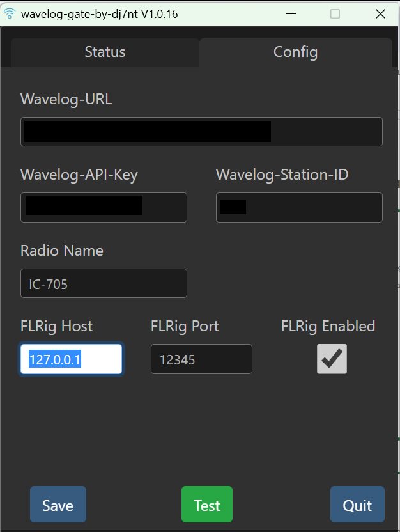Click the FLRig Port field showing 12345
The width and height of the screenshot is (400, 532).
(x=201, y=359)
